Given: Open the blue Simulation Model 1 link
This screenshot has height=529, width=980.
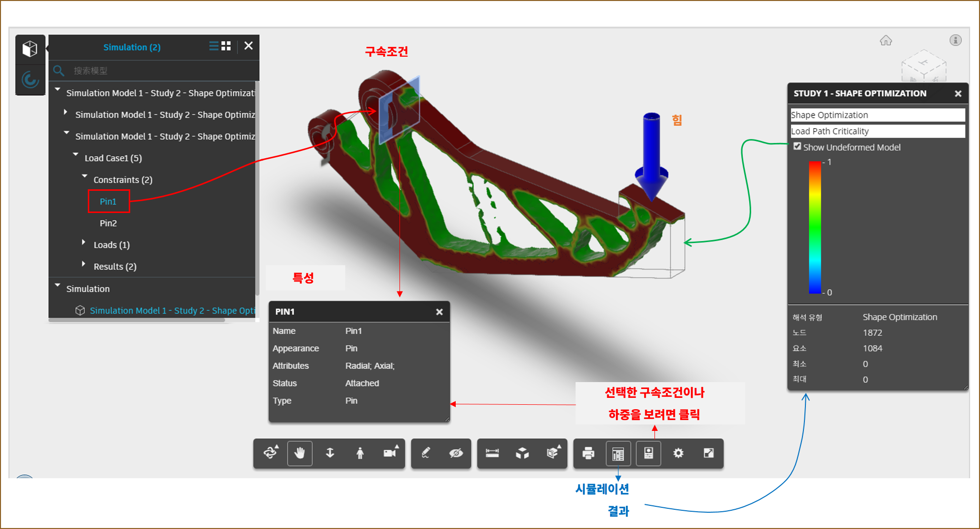Looking at the screenshot, I should pos(172,311).
